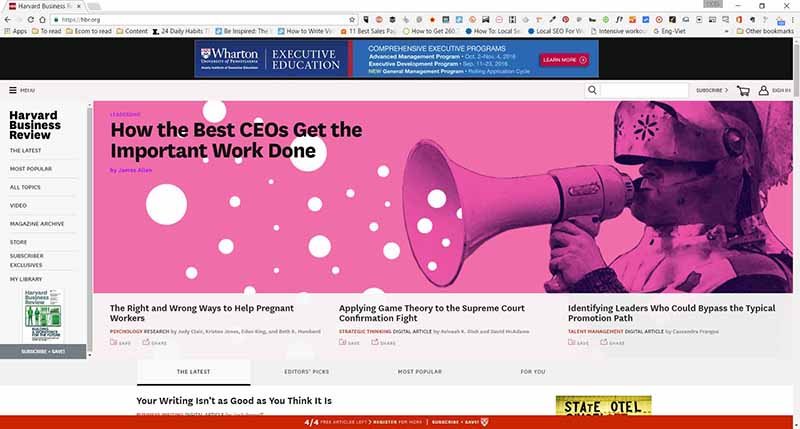Share the Pregnant Workers article
Image resolution: width=800 pixels, height=429 pixels.
155,343
